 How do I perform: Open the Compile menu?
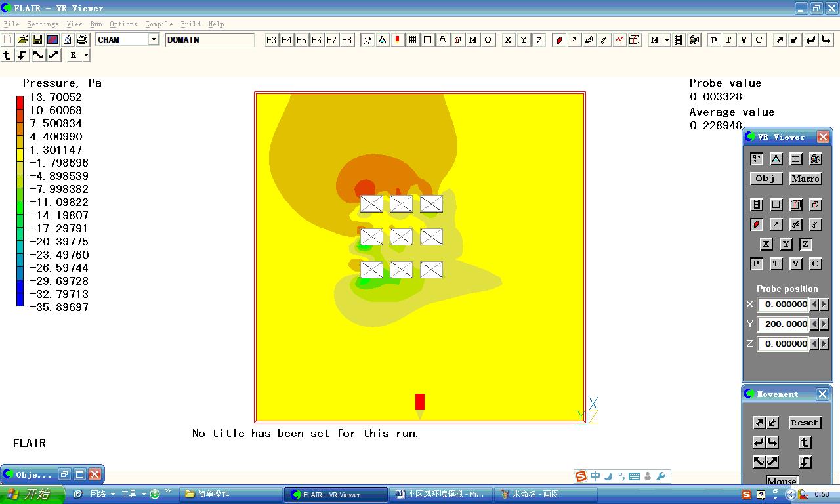[159, 24]
